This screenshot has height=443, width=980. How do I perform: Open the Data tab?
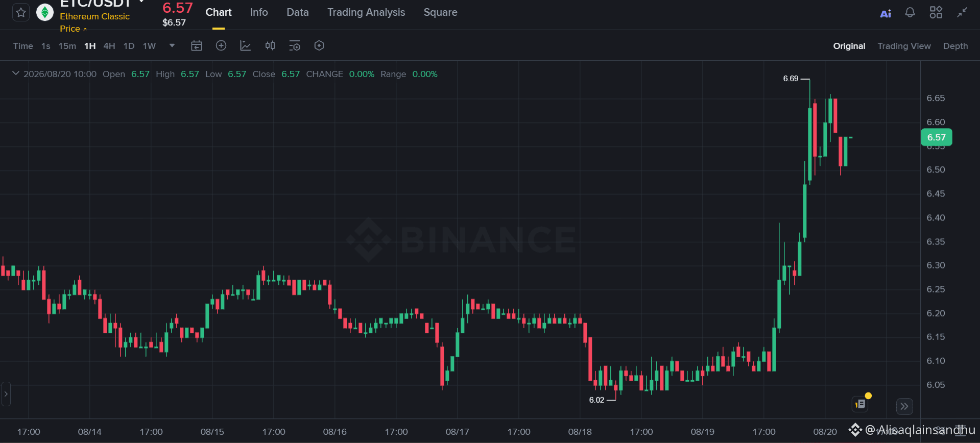coord(298,12)
